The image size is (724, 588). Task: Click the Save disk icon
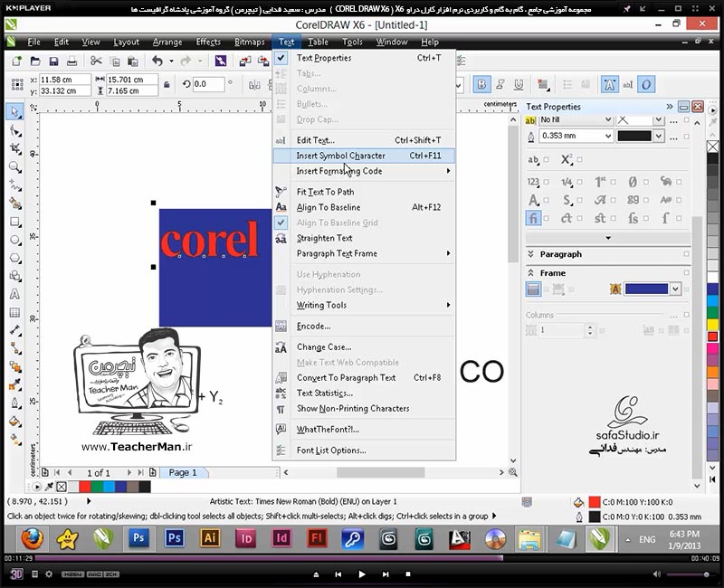pos(53,61)
